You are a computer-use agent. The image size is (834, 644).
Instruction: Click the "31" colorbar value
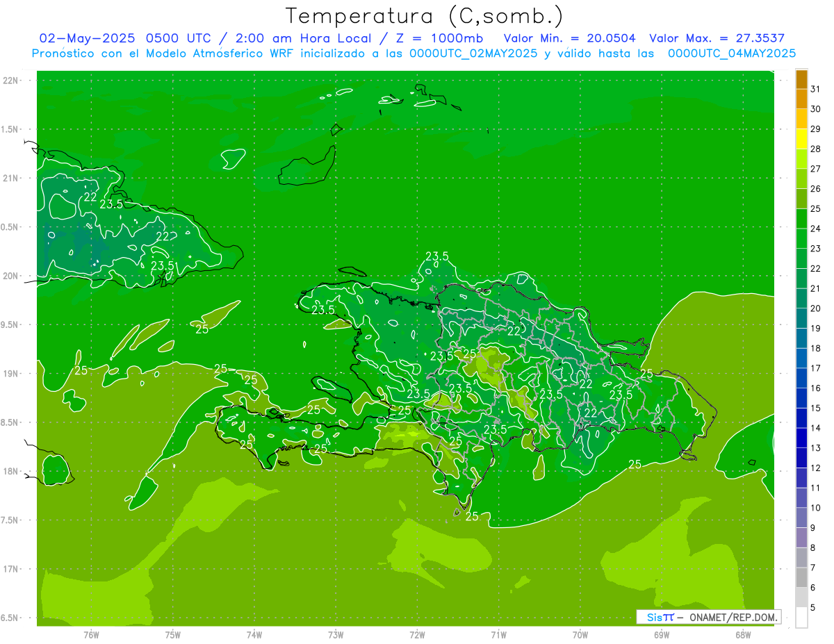pos(815,90)
